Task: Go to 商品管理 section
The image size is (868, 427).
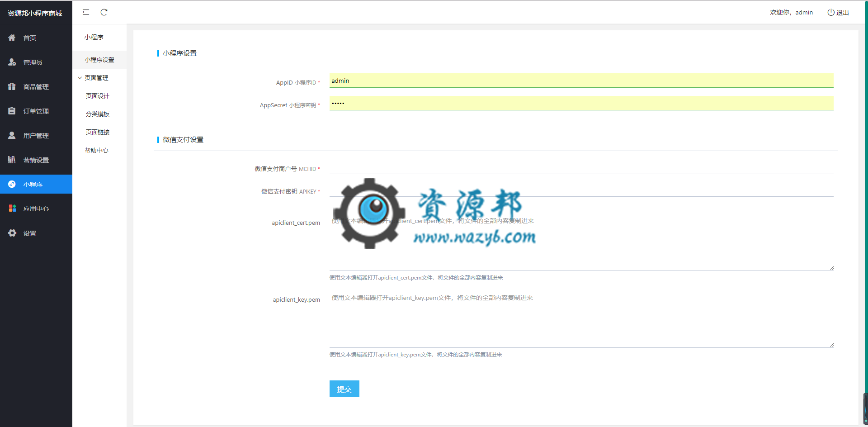Action: pyautogui.click(x=36, y=87)
